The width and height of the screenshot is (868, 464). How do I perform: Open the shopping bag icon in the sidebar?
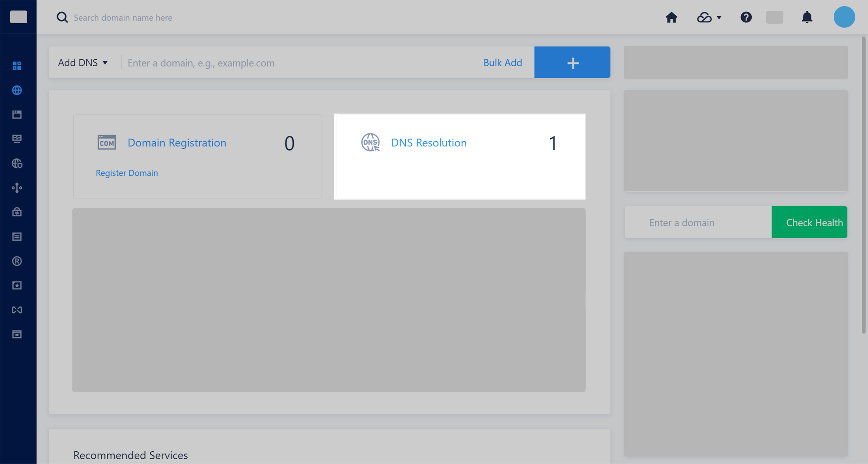pyautogui.click(x=17, y=212)
